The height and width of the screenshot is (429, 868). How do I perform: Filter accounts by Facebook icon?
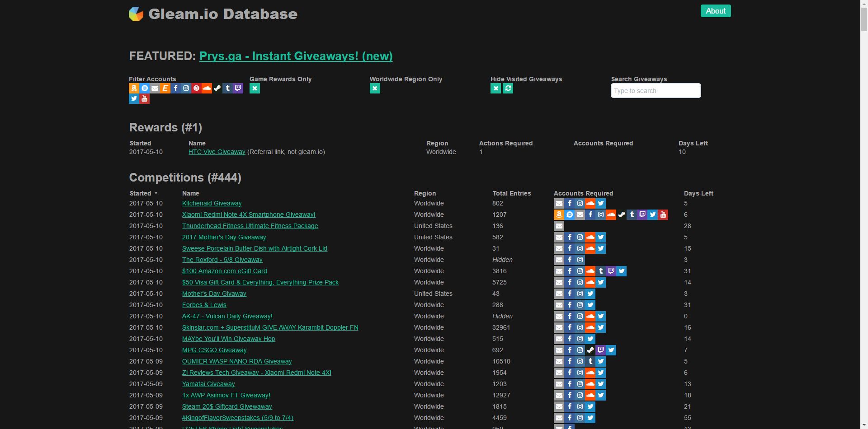(175, 89)
